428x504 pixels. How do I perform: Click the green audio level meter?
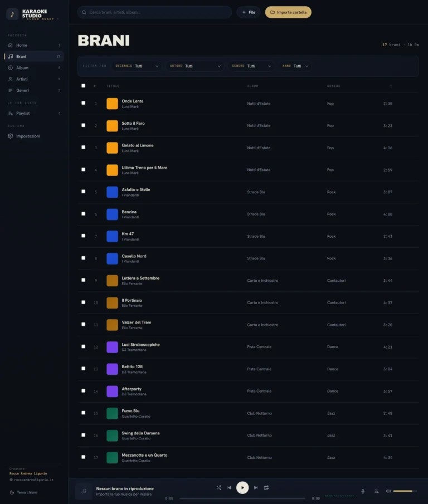point(339,496)
